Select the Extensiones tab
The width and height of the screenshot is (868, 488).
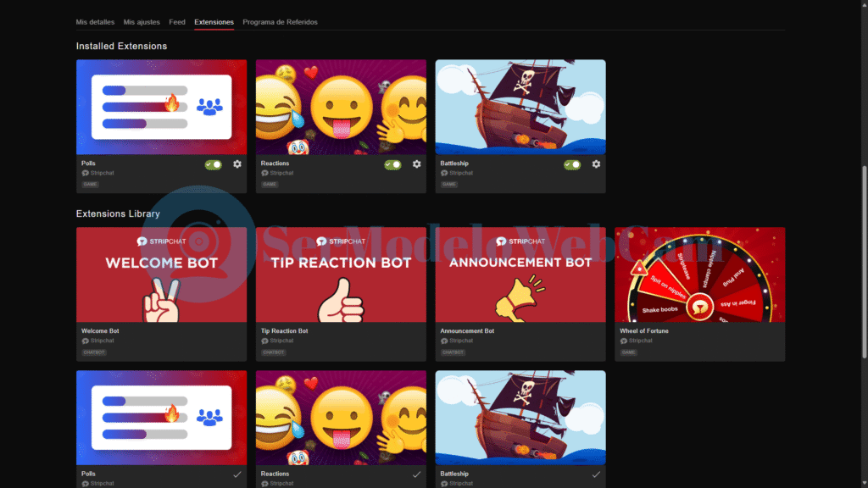pyautogui.click(x=214, y=22)
